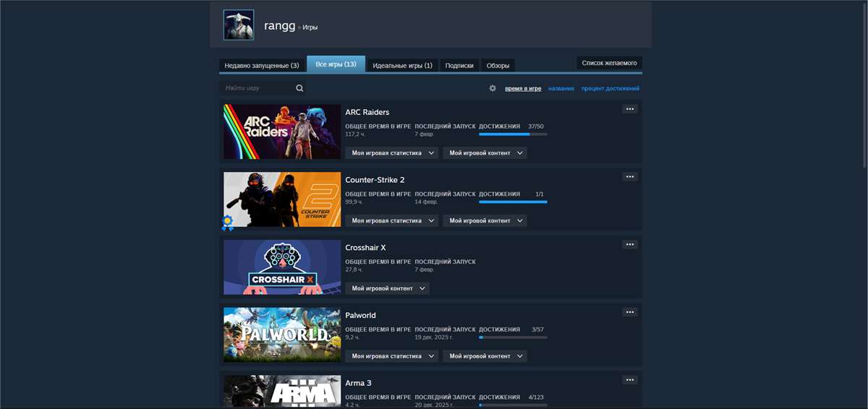The height and width of the screenshot is (409, 868).
Task: Open ARC Raiders three-dot options menu
Action: (x=630, y=109)
